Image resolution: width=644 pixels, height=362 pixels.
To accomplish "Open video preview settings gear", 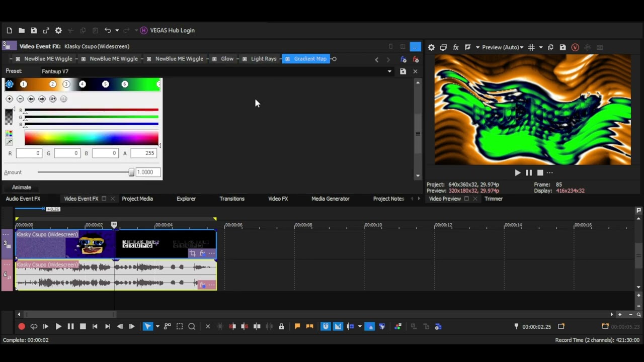I will (x=431, y=47).
